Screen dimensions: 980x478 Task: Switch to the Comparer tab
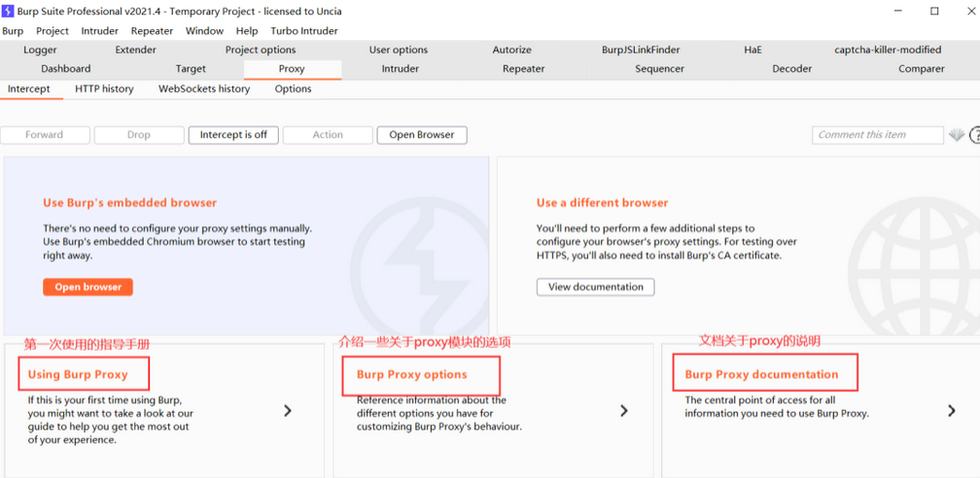922,69
